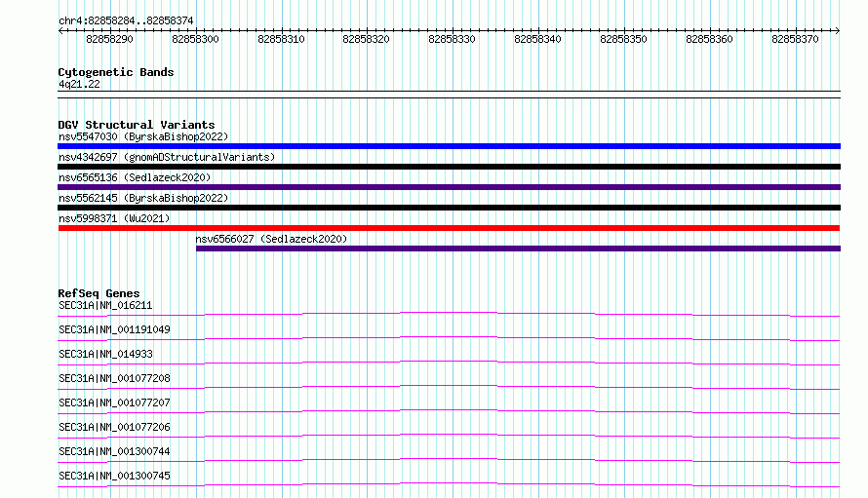Click the black nsv5562145 variant bar
868x498 pixels.
click(x=449, y=208)
